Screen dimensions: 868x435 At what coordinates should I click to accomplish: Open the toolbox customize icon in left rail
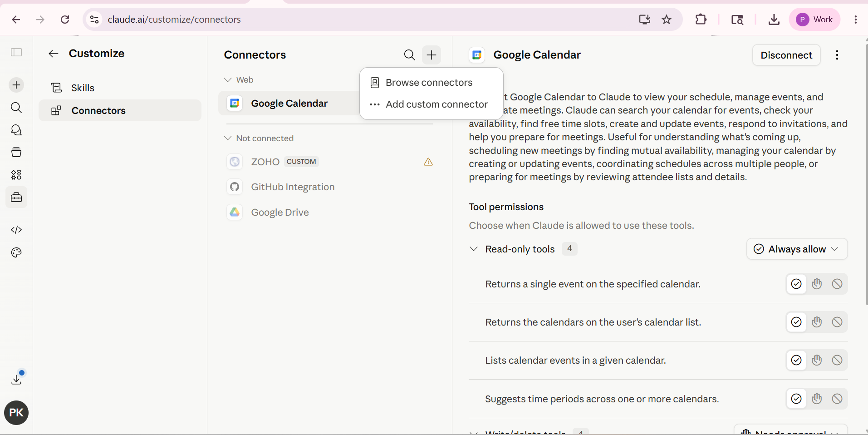pos(16,198)
